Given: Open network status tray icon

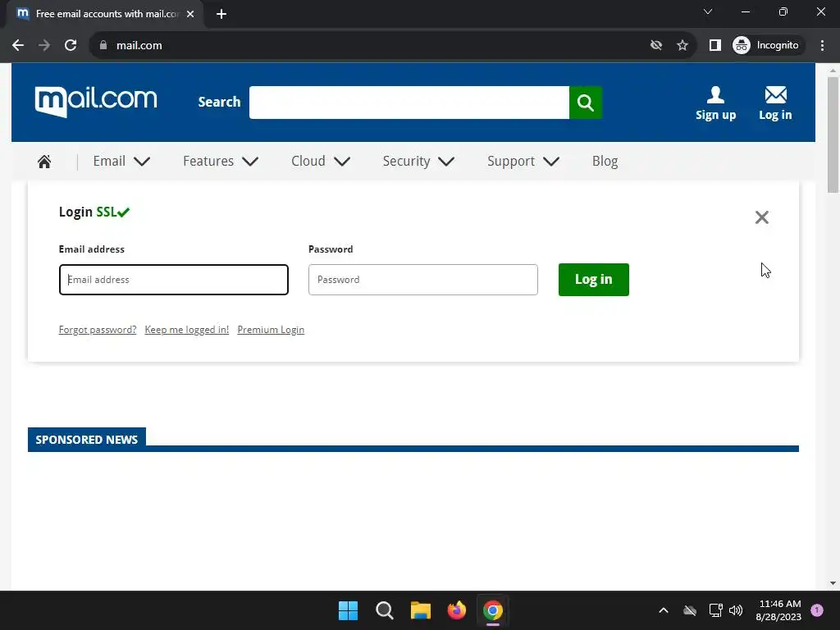Looking at the screenshot, I should click(715, 610).
